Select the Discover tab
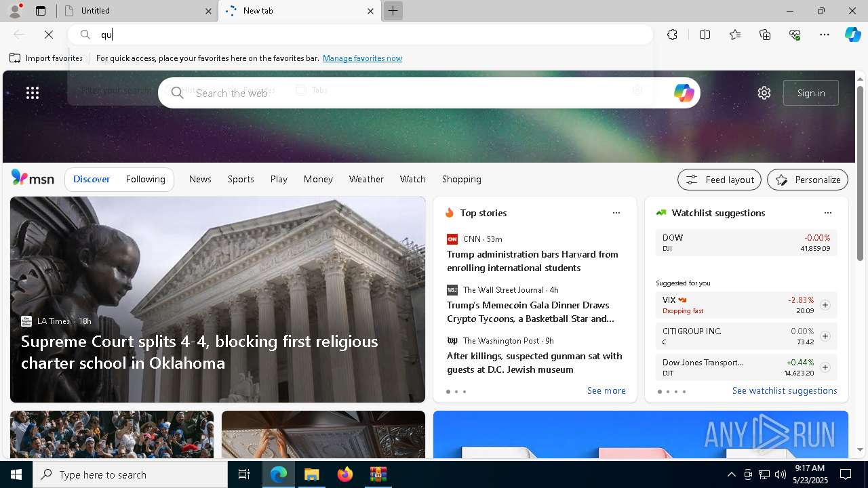The height and width of the screenshot is (488, 868). click(92, 179)
